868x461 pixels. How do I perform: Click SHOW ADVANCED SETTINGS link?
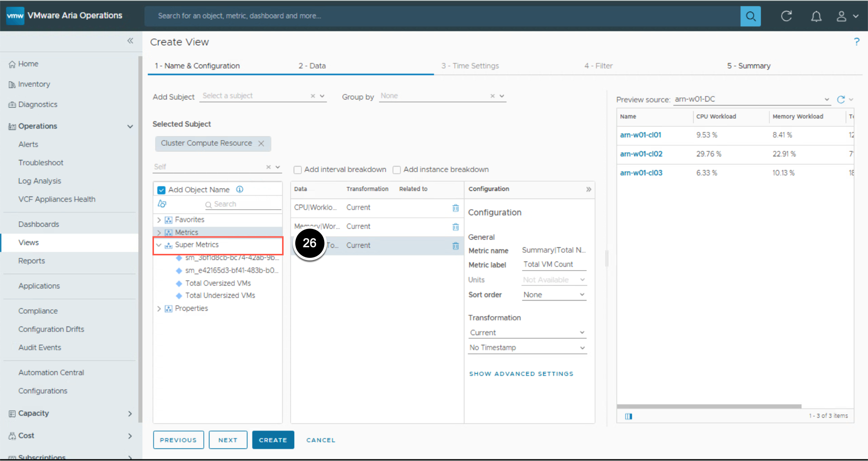(x=521, y=374)
